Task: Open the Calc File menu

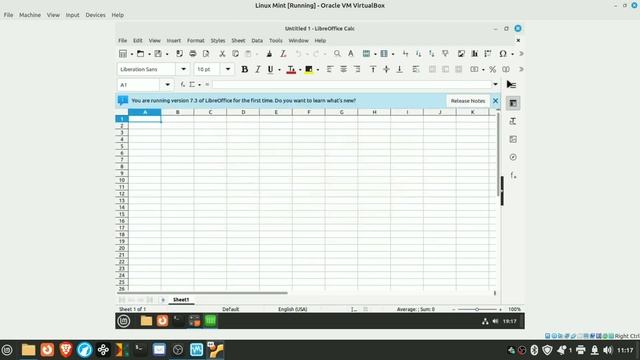Action: coord(122,40)
